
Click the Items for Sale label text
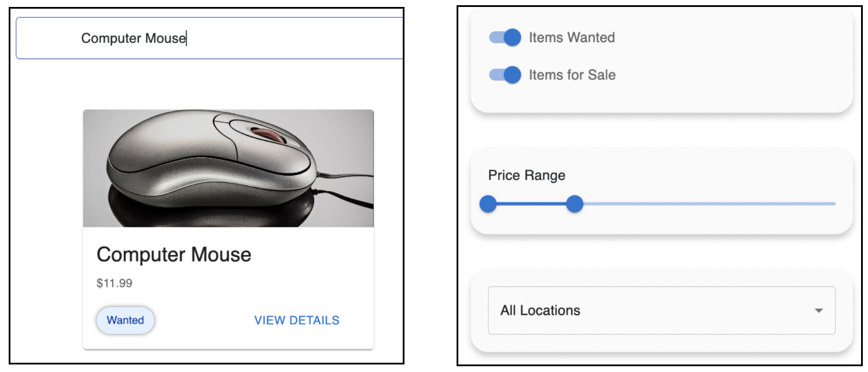pos(572,75)
